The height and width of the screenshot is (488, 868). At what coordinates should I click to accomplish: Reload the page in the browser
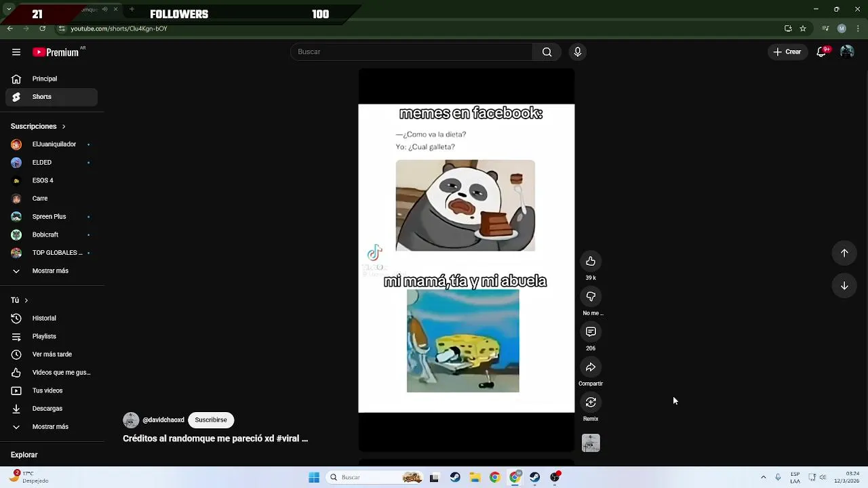click(x=42, y=28)
